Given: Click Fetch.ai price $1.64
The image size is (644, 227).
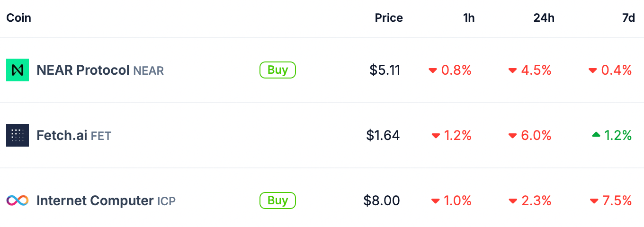Looking at the screenshot, I should [383, 135].
